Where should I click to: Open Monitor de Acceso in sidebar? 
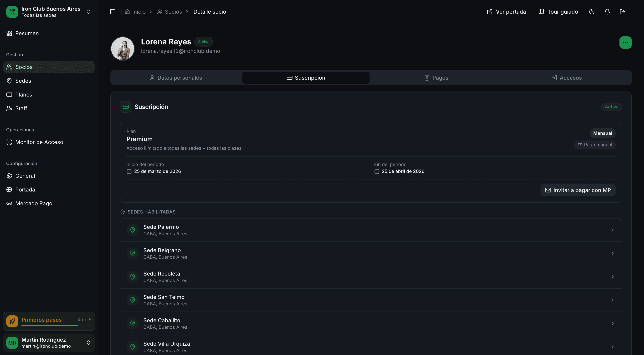coord(39,142)
